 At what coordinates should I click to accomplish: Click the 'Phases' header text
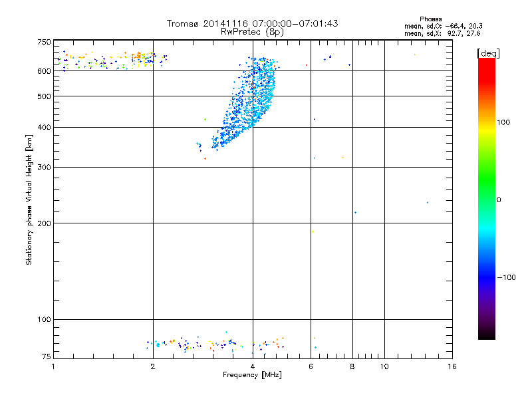coord(430,19)
